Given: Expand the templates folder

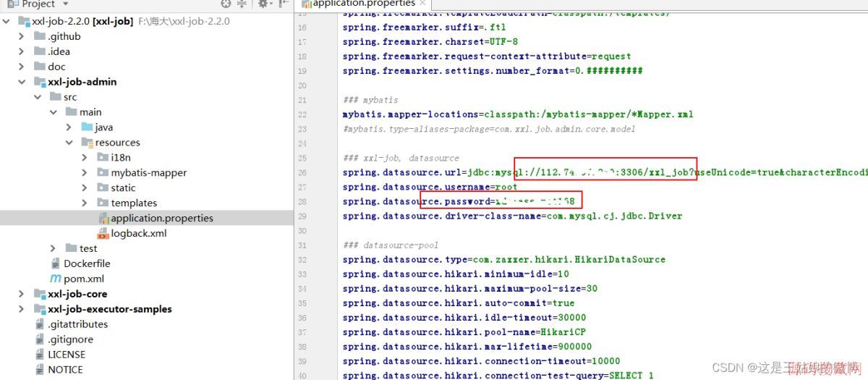Looking at the screenshot, I should click(x=85, y=203).
